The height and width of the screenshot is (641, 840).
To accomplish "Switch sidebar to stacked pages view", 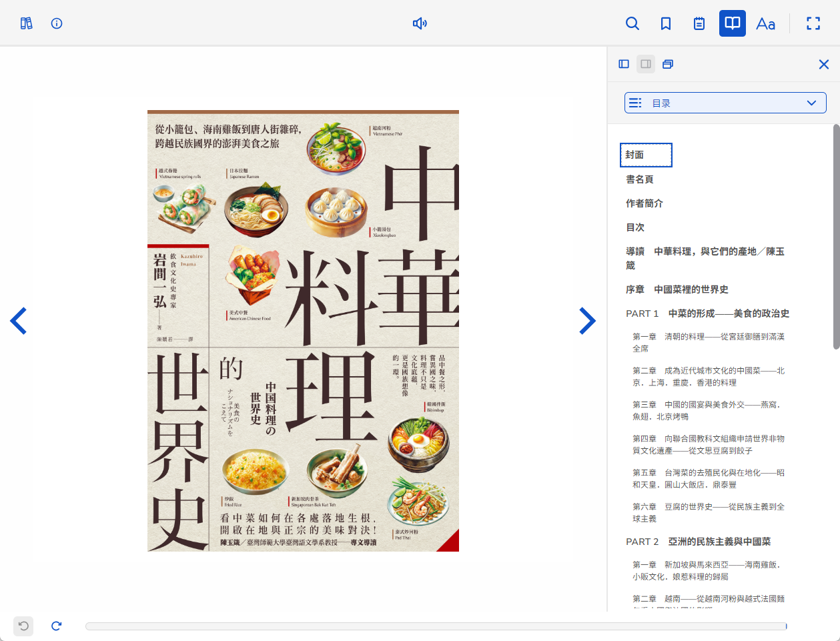I will point(668,64).
